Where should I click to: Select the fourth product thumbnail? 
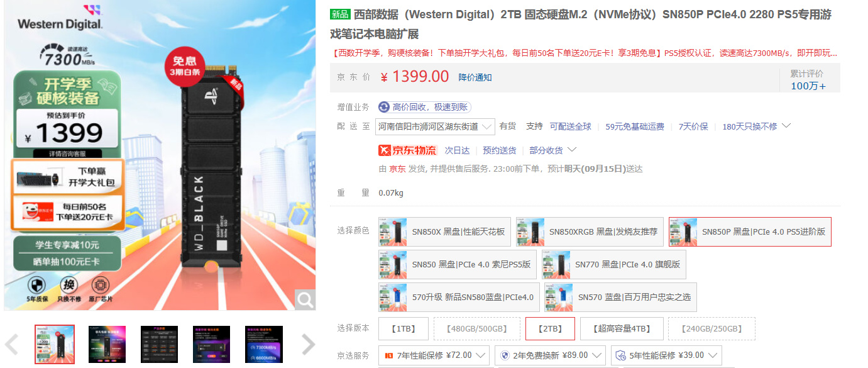pos(211,345)
